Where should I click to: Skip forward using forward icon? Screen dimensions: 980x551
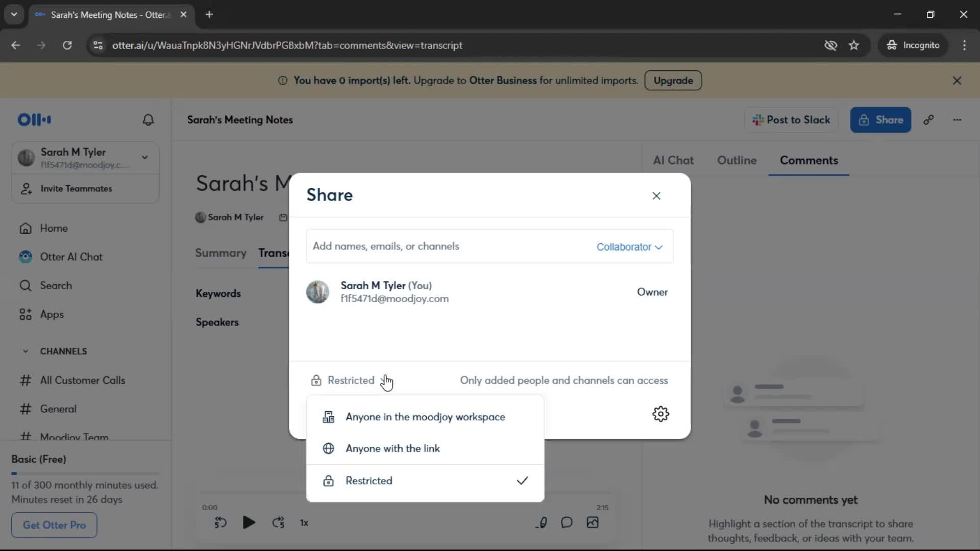tap(278, 523)
